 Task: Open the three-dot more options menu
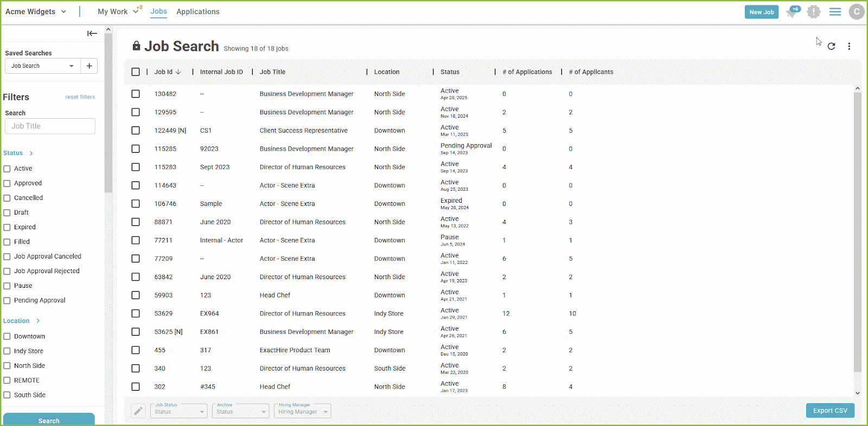click(849, 47)
